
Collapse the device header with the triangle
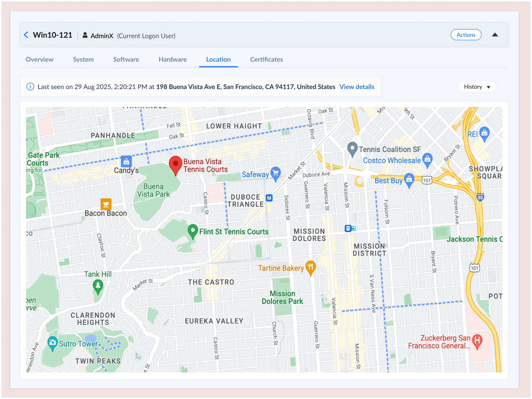(495, 35)
